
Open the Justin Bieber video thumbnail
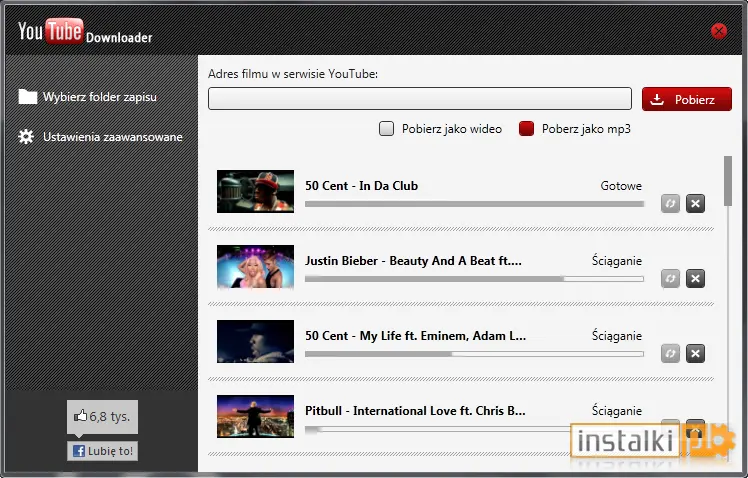coord(256,266)
